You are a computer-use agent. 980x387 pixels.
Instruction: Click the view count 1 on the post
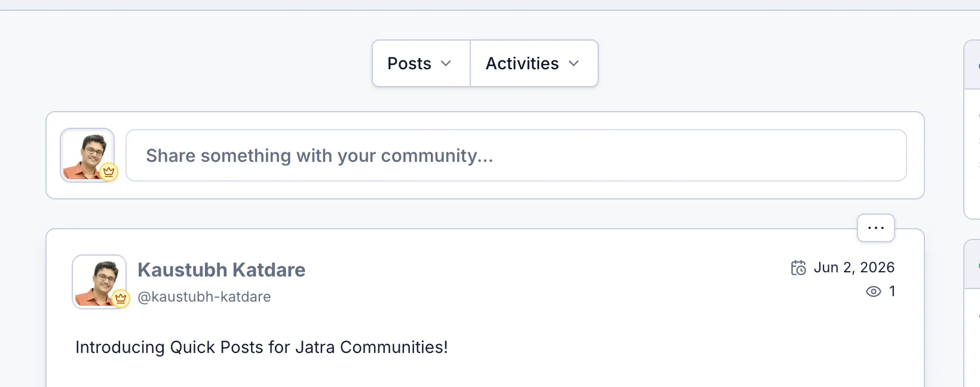click(892, 291)
